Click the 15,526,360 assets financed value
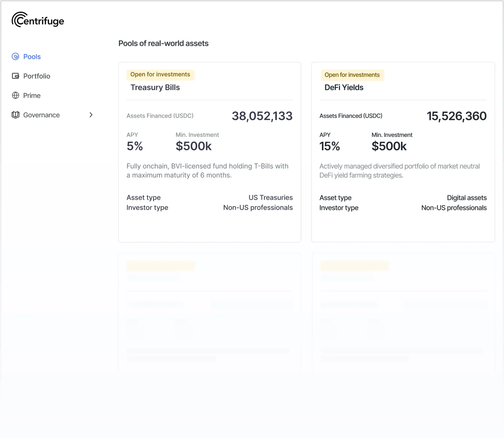This screenshot has width=504, height=438. click(x=456, y=116)
